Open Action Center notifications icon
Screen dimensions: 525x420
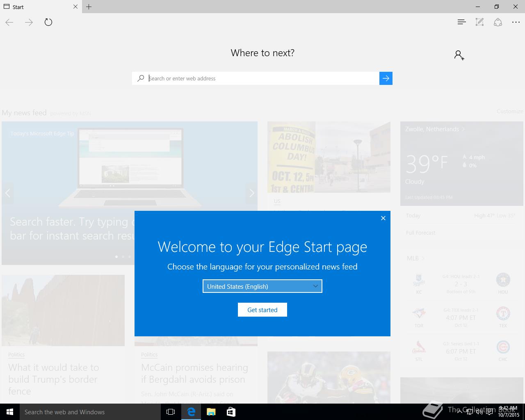coord(489,412)
